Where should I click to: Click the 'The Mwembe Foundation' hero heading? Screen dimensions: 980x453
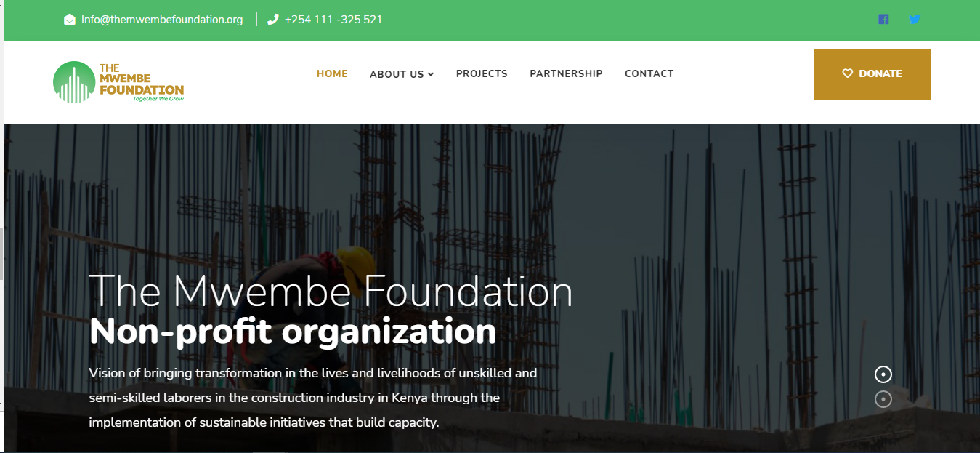pos(331,291)
